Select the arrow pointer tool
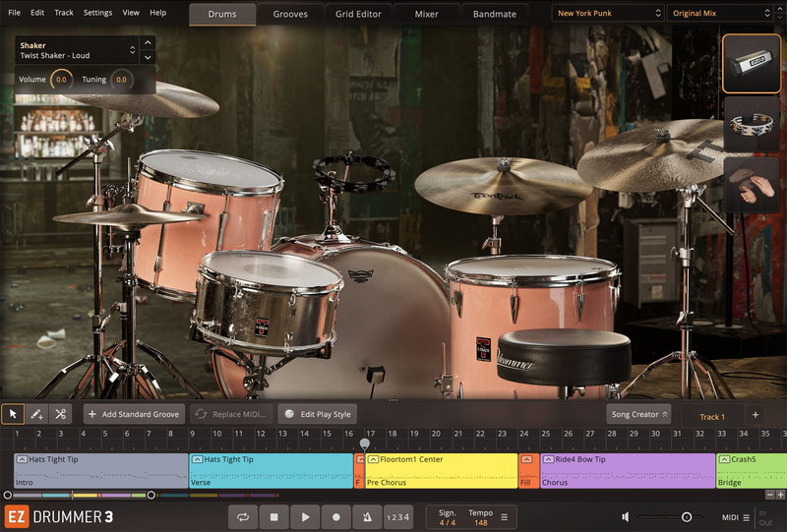This screenshot has height=532, width=787. 13,414
